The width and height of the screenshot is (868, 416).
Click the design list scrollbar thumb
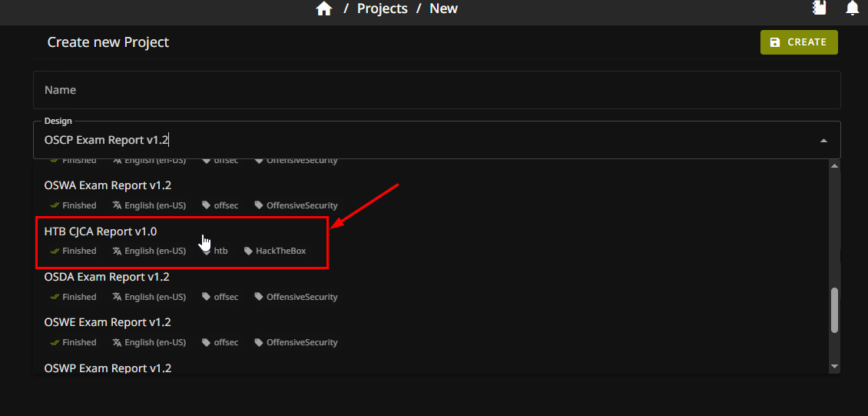tap(835, 310)
